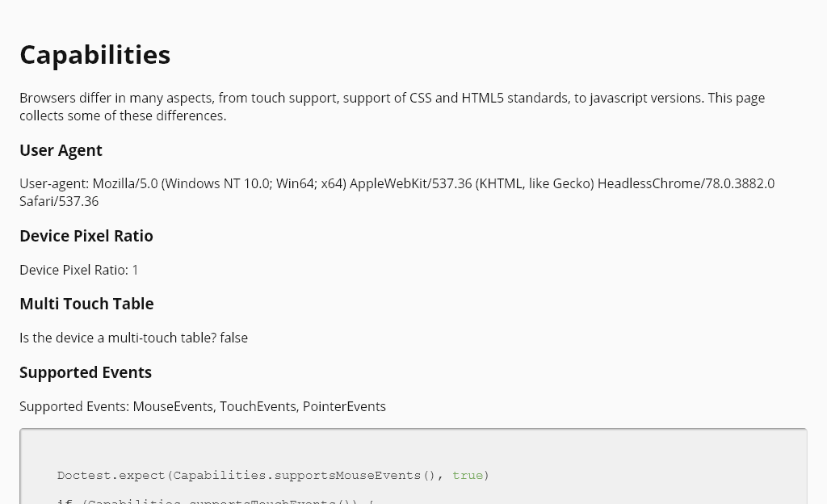Click TouchEvents in the supported events list
Image resolution: width=827 pixels, height=504 pixels.
click(258, 406)
